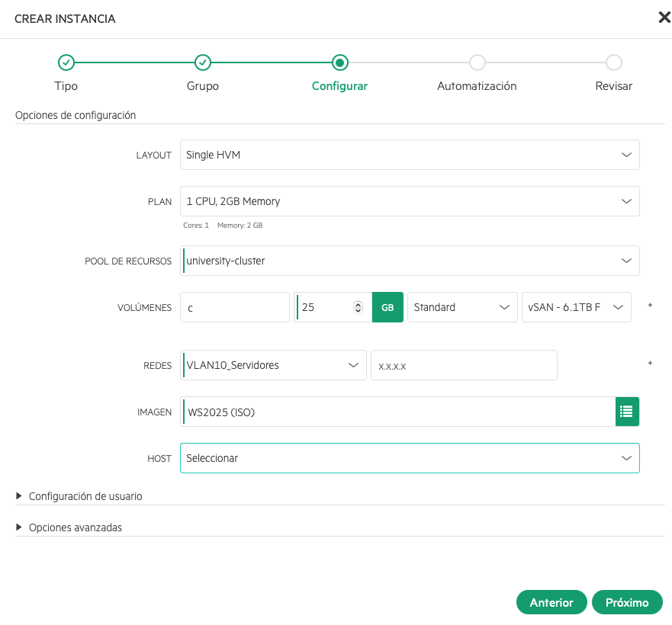Open the image catalog picker icon

627,412
